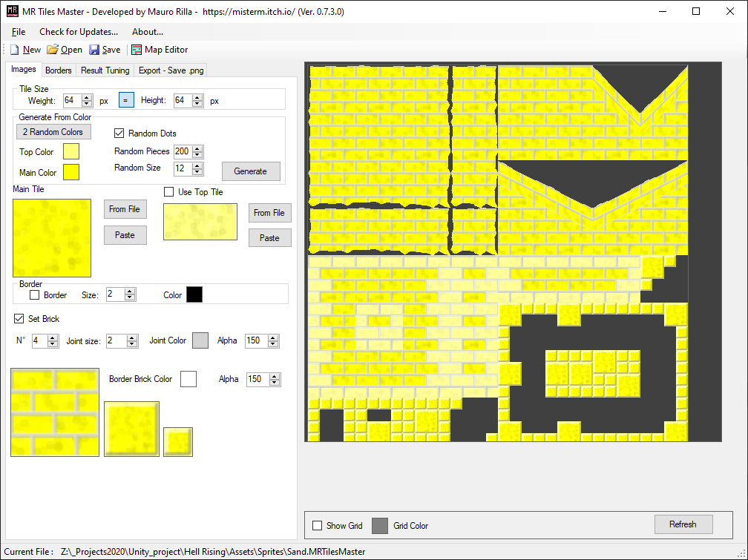
Task: Click the Open folder toolbar button
Action: (x=65, y=50)
